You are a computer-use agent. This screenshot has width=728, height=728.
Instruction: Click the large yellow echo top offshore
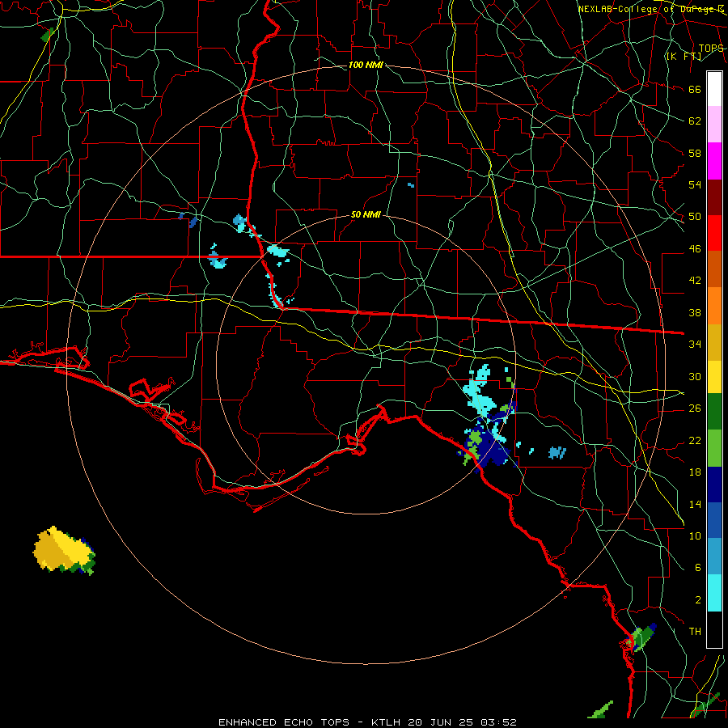point(62,550)
